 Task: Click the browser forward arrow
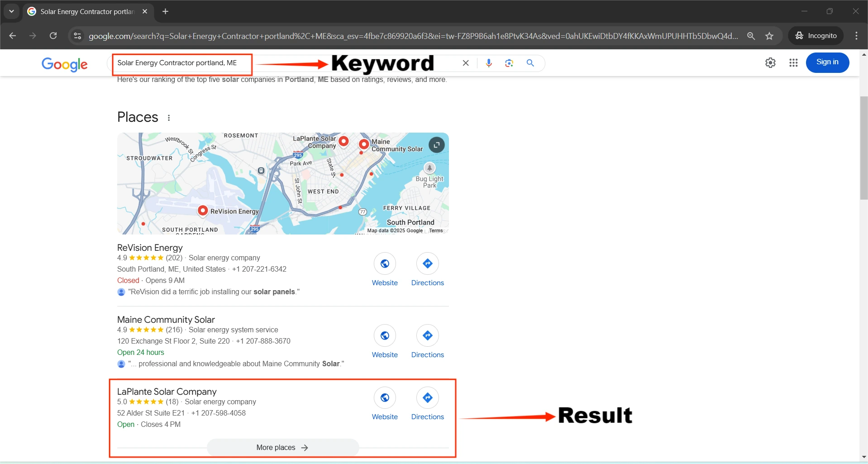click(33, 36)
